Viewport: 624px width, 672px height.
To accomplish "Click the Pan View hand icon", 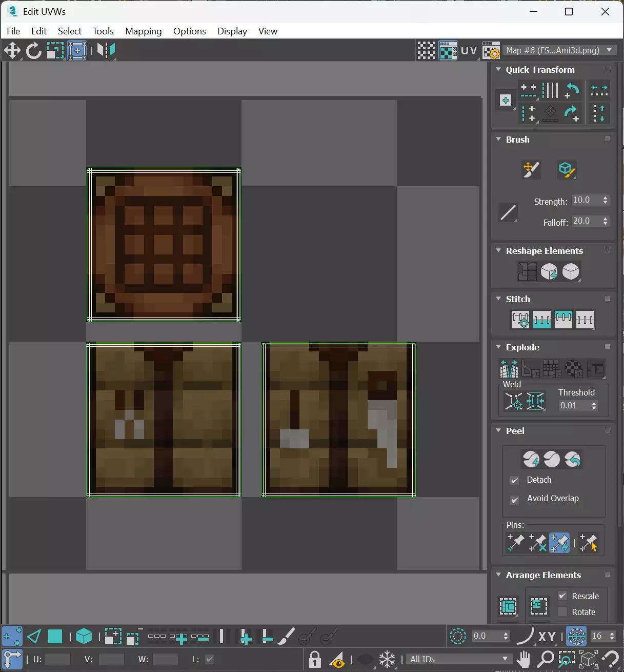I will [524, 659].
